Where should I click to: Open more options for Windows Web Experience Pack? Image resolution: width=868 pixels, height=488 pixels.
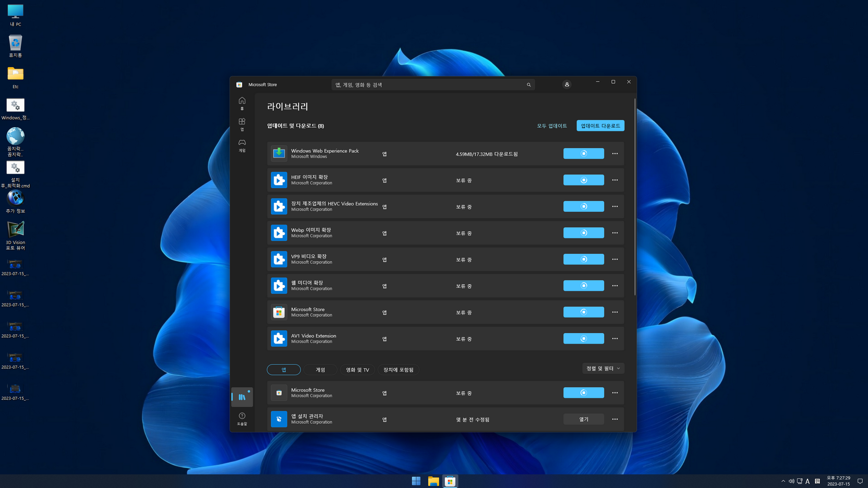pos(615,153)
